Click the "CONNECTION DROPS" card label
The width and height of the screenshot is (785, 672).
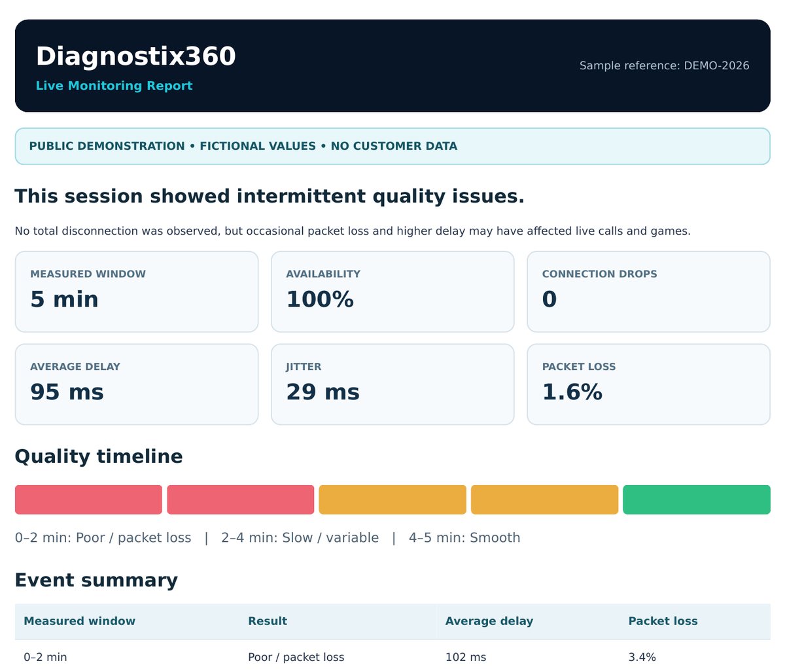click(599, 274)
